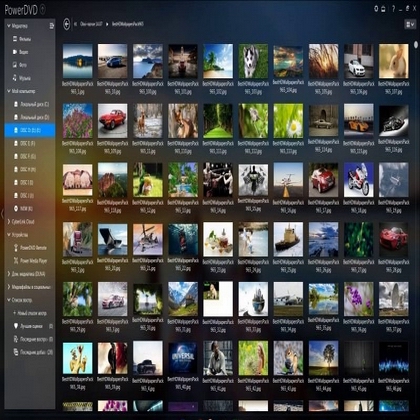The height and width of the screenshot is (420, 420).
Task: Select the pigs thumbnail
Action: [x=78, y=179]
